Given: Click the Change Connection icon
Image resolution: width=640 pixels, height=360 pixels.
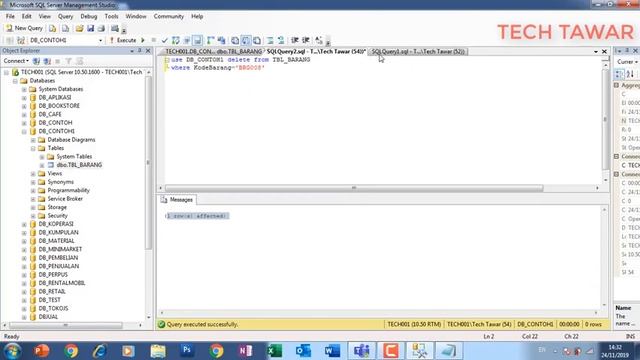Looking at the screenshot, I should pos(21,40).
